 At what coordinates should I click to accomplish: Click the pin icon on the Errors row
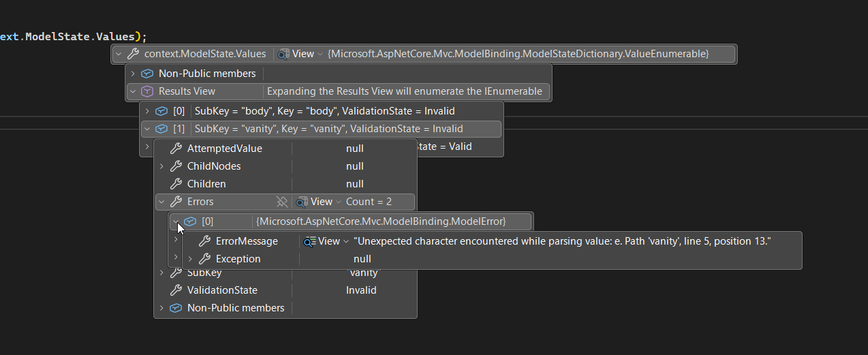pos(282,202)
